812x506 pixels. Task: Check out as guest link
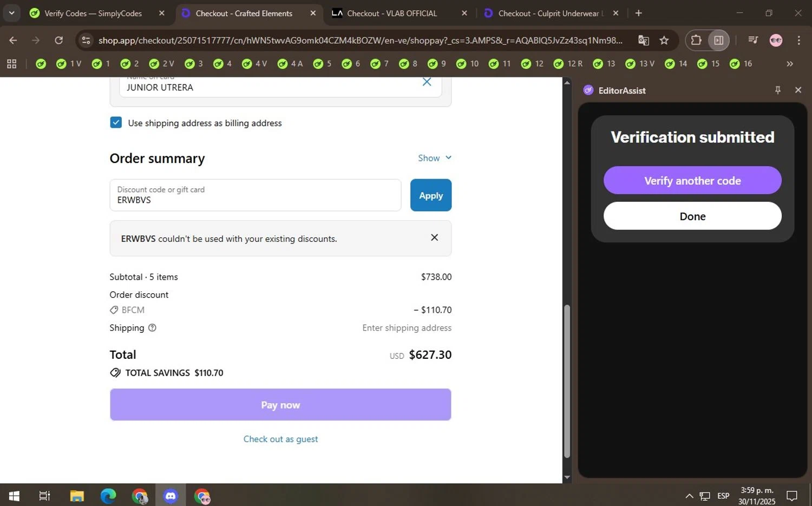point(280,439)
